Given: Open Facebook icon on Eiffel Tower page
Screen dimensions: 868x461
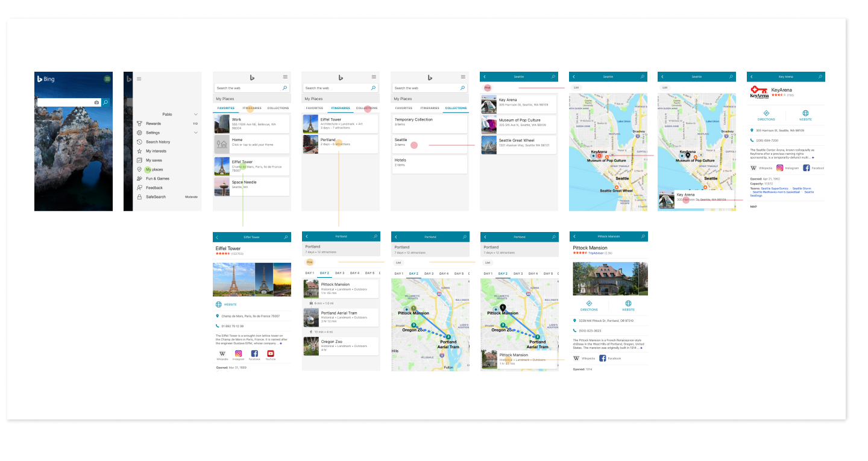Looking at the screenshot, I should [x=254, y=354].
